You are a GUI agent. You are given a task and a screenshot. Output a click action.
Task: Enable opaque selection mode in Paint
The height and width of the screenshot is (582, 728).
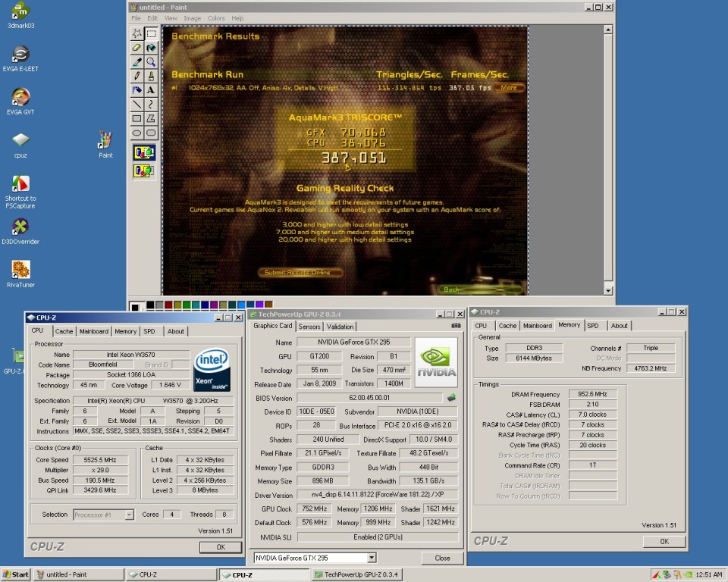click(144, 152)
